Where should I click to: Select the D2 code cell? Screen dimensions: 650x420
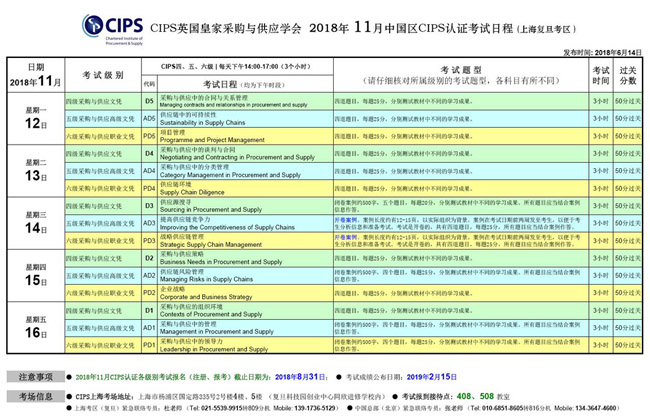point(149,258)
